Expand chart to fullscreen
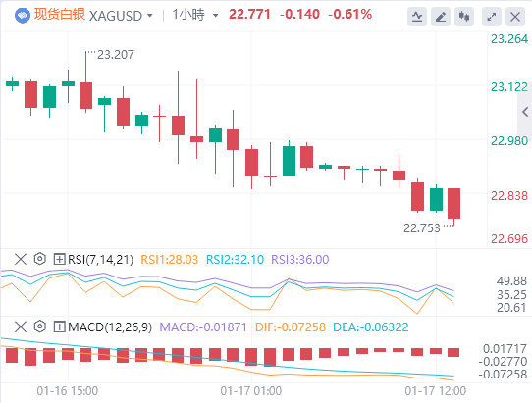Screen dimensions: 532x403 point(492,17)
